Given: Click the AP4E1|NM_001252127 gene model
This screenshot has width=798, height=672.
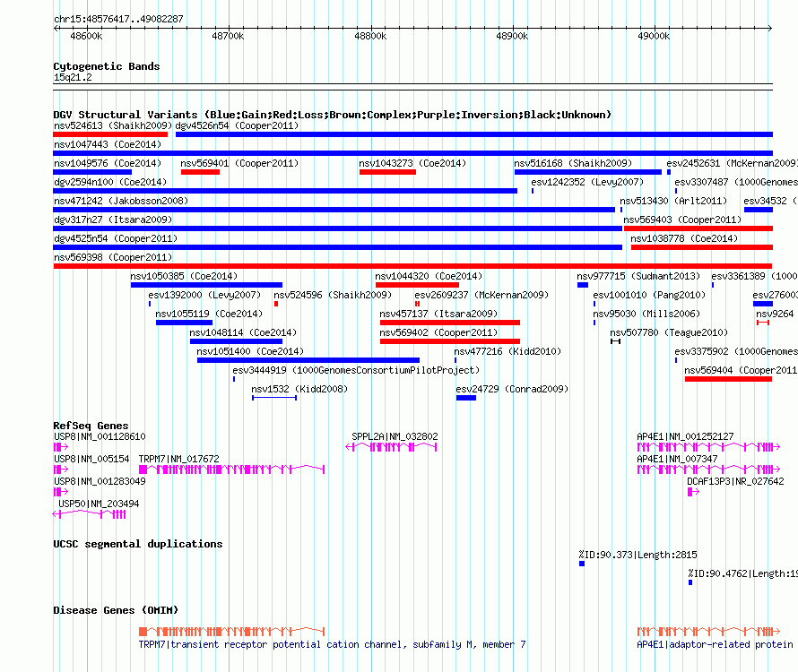Looking at the screenshot, I should (x=708, y=447).
